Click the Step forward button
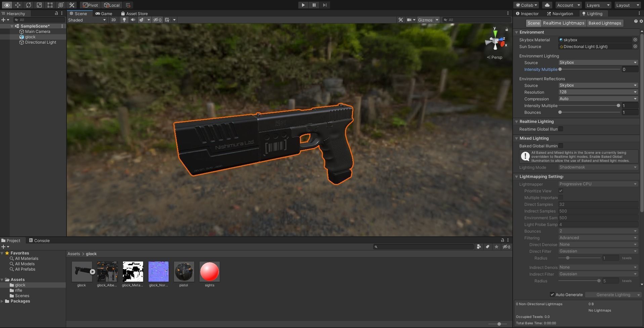This screenshot has width=644, height=328. pyautogui.click(x=325, y=5)
